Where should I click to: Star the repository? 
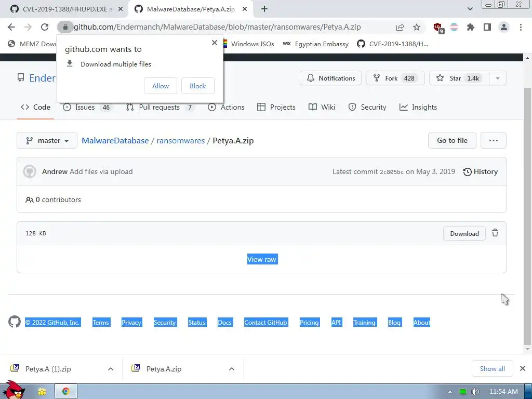tap(459, 78)
